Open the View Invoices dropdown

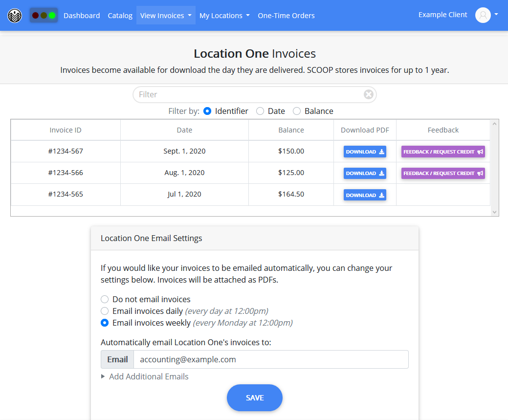pyautogui.click(x=166, y=15)
